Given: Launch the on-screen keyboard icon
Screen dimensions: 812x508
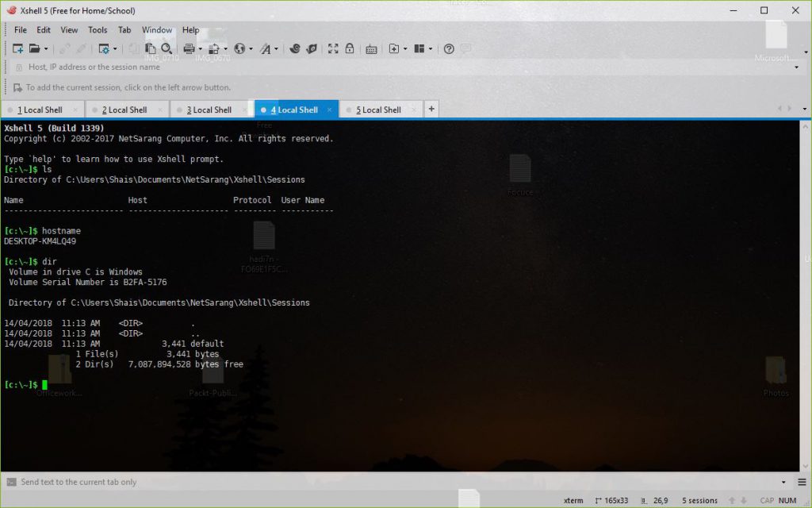Looking at the screenshot, I should [372, 48].
